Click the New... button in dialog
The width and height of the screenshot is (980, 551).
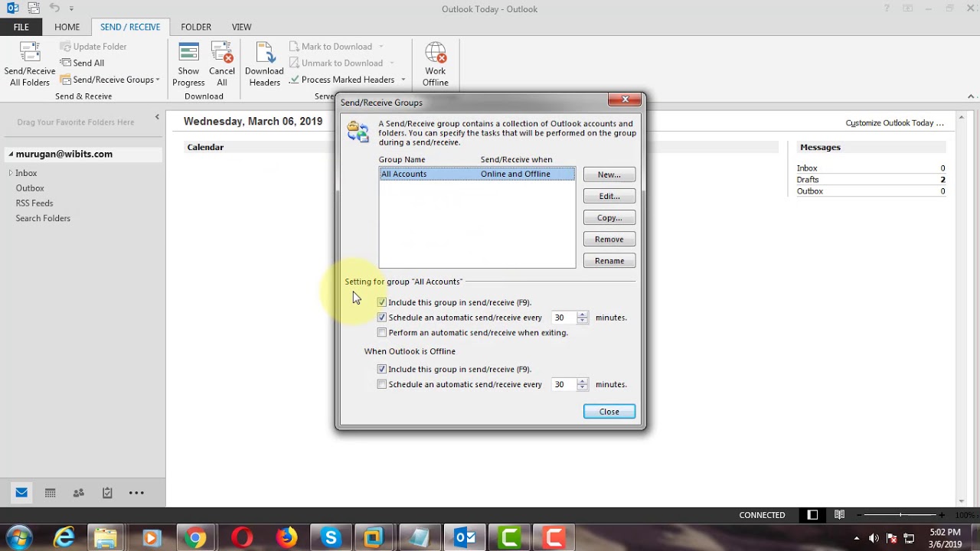[x=609, y=174]
